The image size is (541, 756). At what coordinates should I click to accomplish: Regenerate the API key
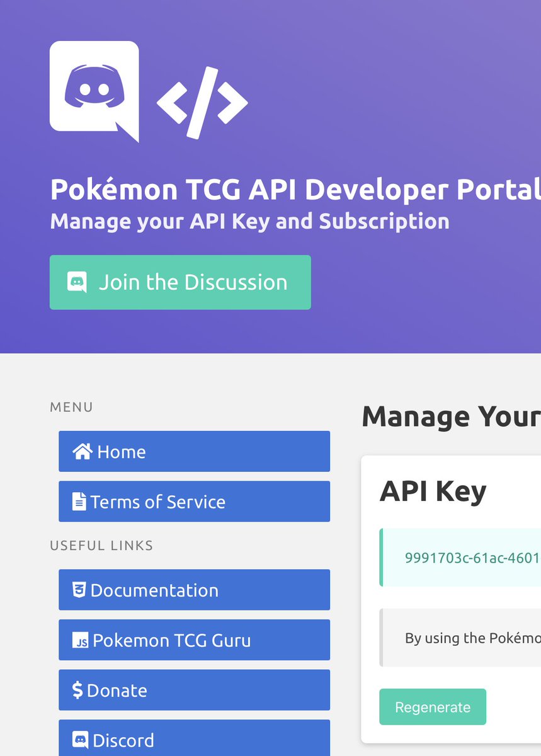tap(433, 707)
